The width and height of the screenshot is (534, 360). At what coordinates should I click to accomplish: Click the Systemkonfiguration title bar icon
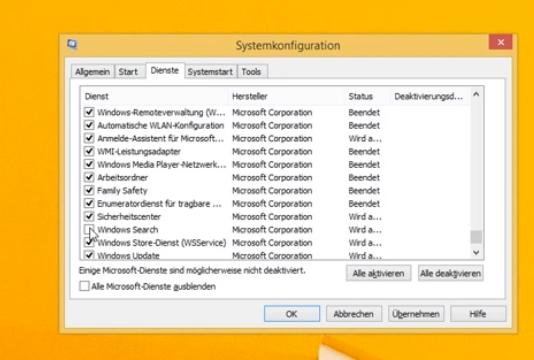click(x=72, y=44)
